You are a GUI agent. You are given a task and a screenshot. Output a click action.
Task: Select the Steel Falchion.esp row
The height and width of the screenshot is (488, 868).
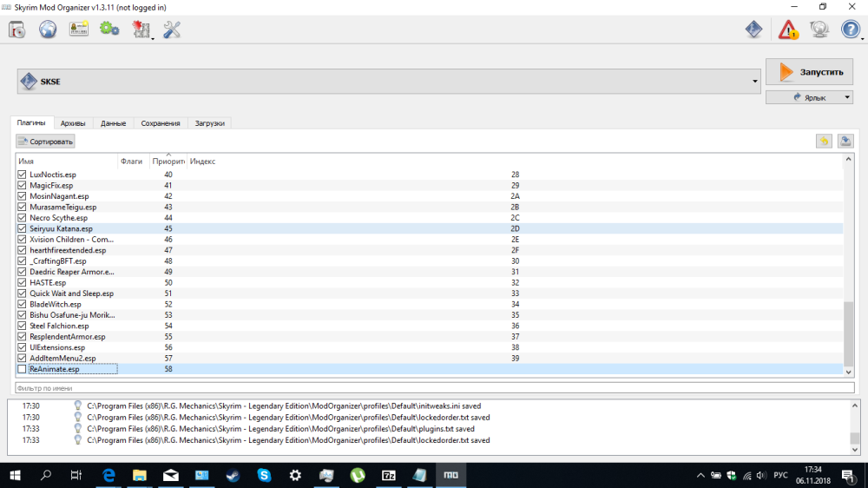tap(429, 326)
